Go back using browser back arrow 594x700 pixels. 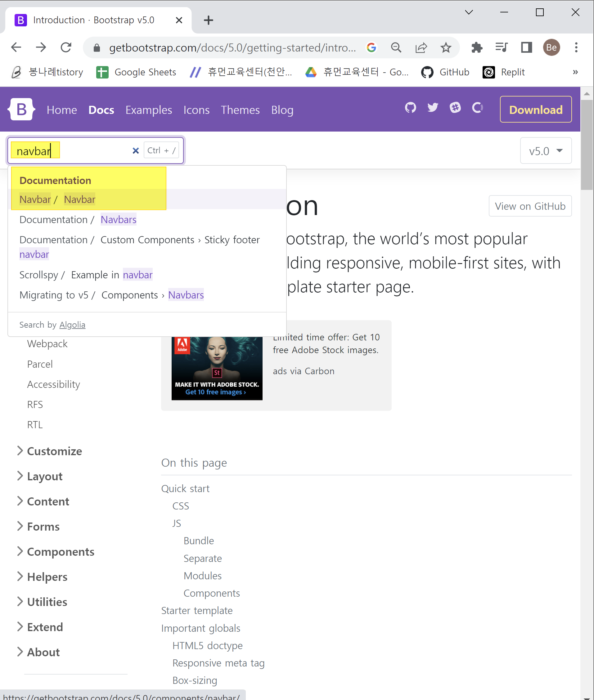pyautogui.click(x=16, y=47)
